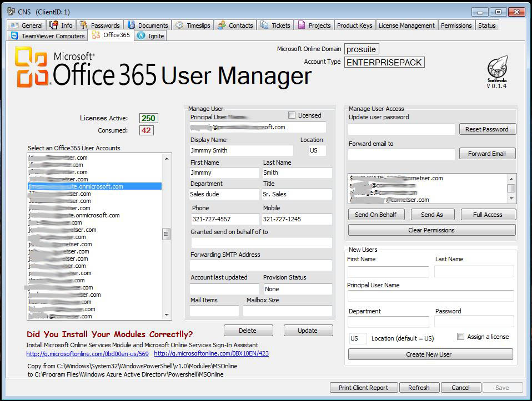Switch to the Ignite tab
The width and height of the screenshot is (532, 401).
[x=150, y=36]
